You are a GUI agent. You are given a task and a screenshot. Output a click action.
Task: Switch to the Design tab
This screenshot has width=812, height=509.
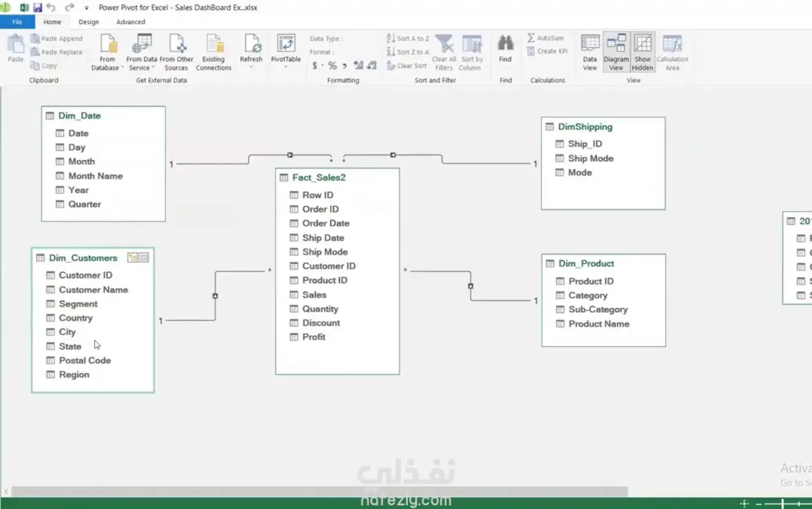[89, 22]
